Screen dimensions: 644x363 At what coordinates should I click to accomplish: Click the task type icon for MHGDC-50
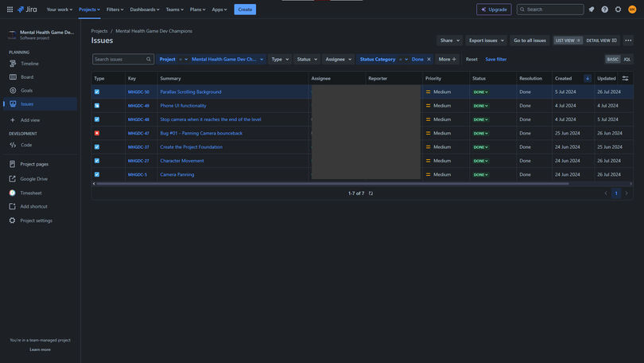pos(97,92)
